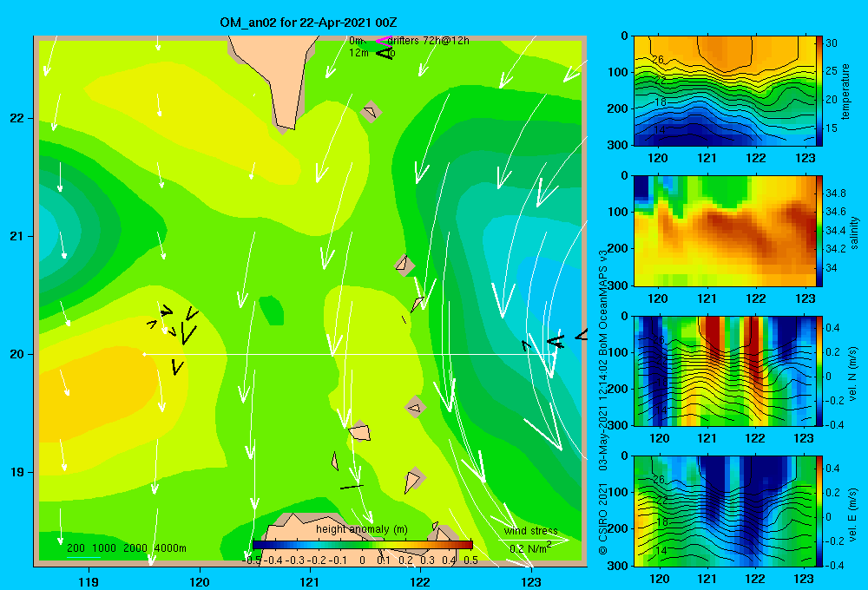The width and height of the screenshot is (868, 590).
Task: Click the '34.8' tick on salinity colorbar
Action: tap(835, 193)
